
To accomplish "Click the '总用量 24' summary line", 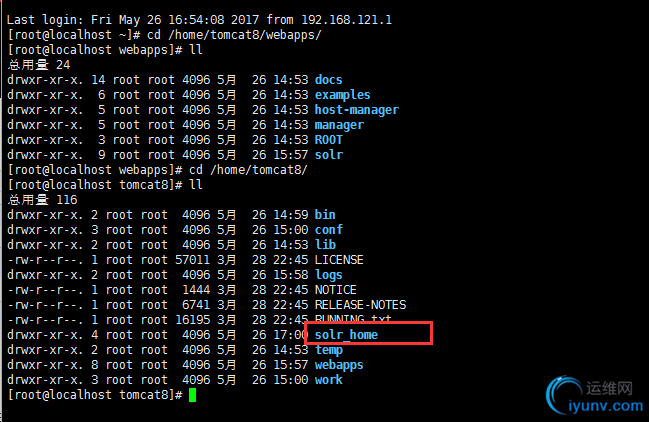I will [x=38, y=65].
